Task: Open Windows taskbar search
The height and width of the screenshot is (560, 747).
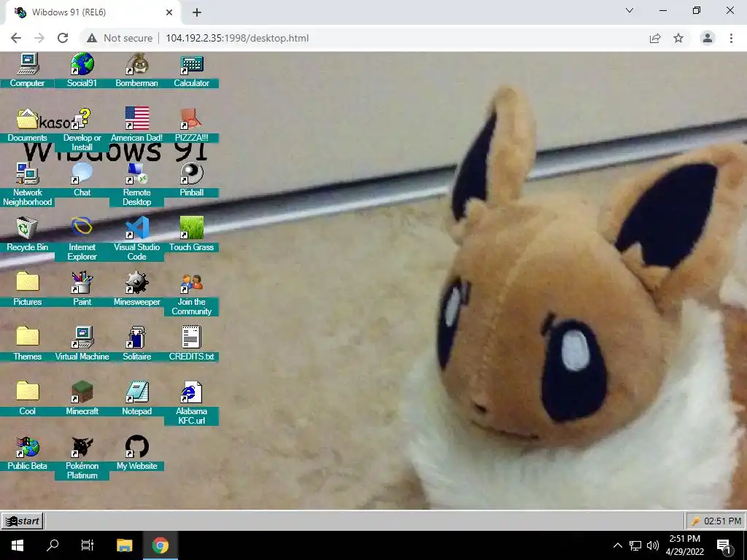Action: [53, 545]
